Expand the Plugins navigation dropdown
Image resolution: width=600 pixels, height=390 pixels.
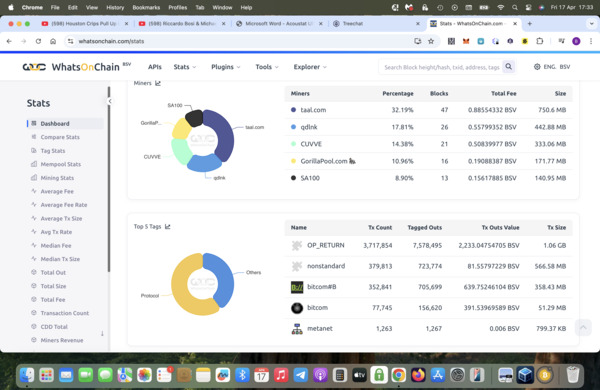click(226, 67)
